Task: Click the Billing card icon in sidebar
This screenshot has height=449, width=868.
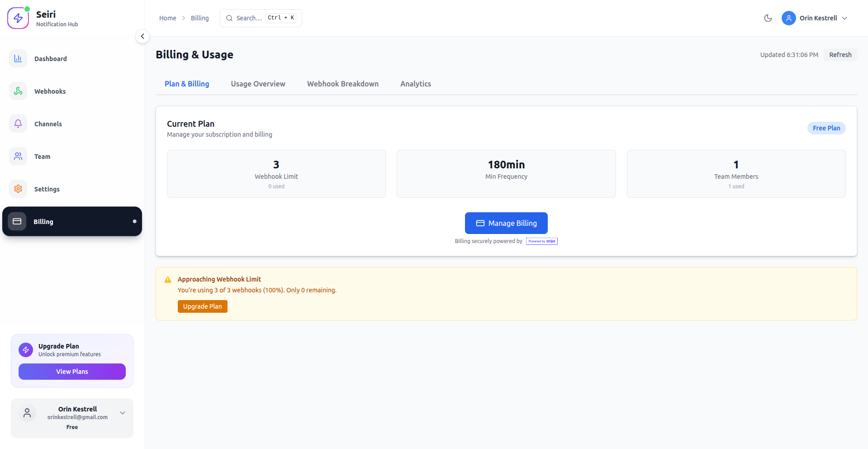Action: [x=18, y=221]
